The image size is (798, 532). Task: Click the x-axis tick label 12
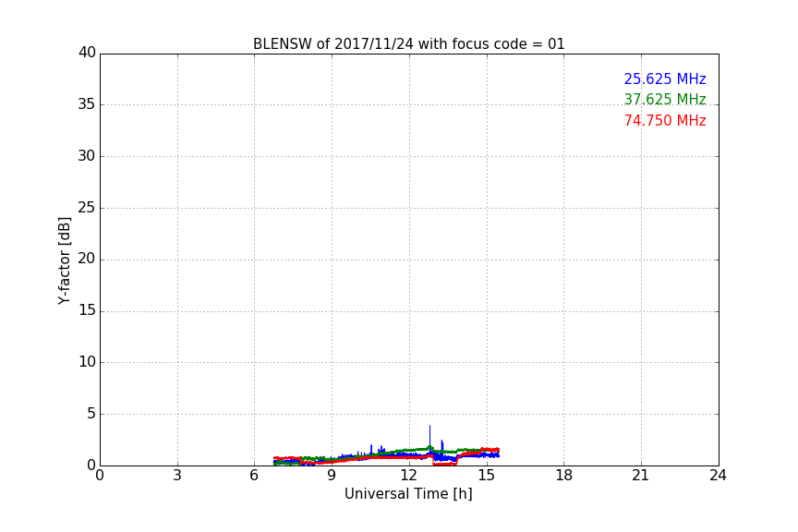409,476
